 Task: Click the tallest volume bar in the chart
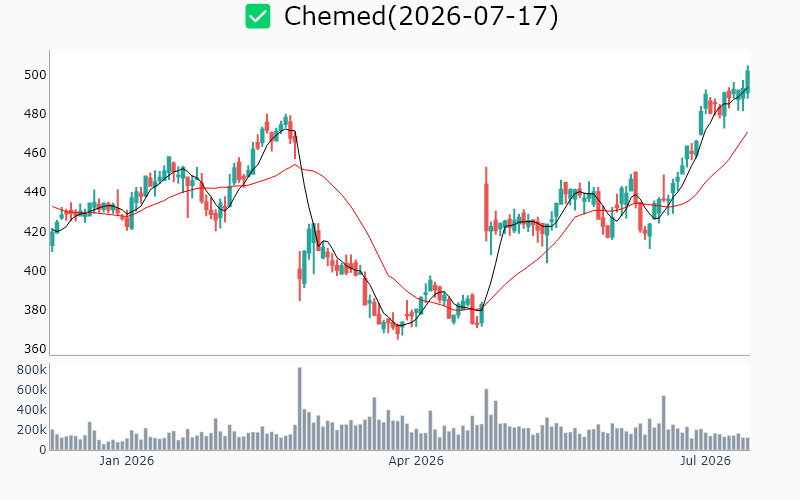tap(299, 409)
